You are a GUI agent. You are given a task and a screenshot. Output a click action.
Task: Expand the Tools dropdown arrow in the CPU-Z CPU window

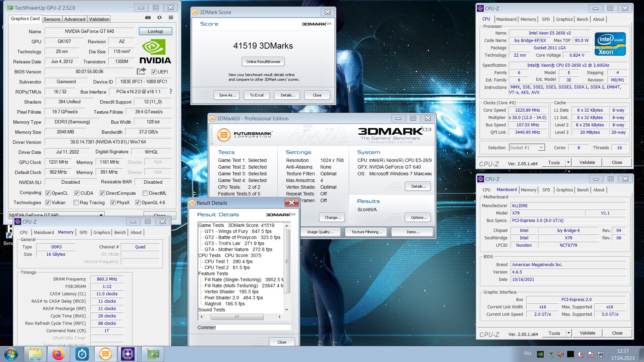pos(568,163)
